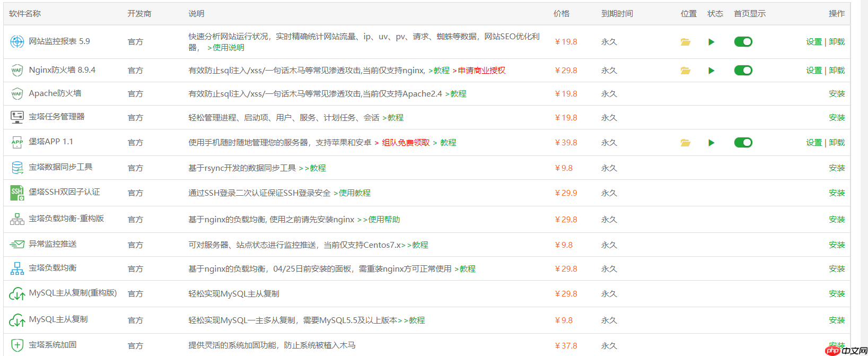Click the ¥29.9 price of 堡塔SSH双因子认证

pos(566,193)
